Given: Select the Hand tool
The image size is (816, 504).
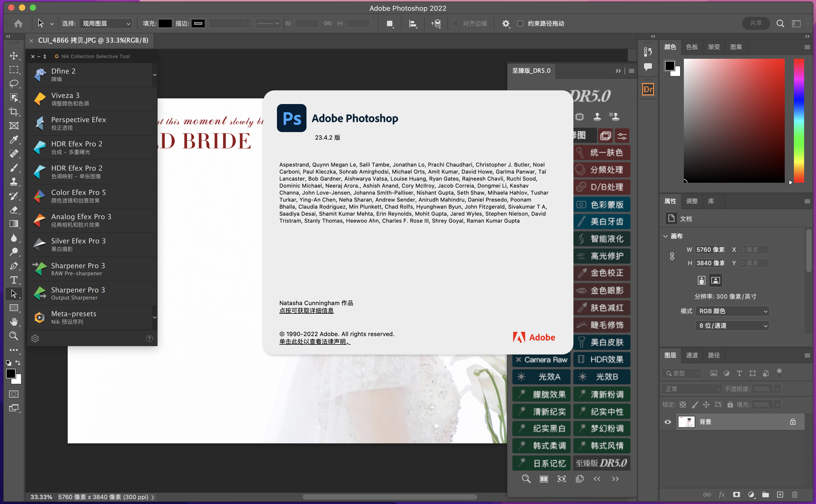Looking at the screenshot, I should point(14,322).
